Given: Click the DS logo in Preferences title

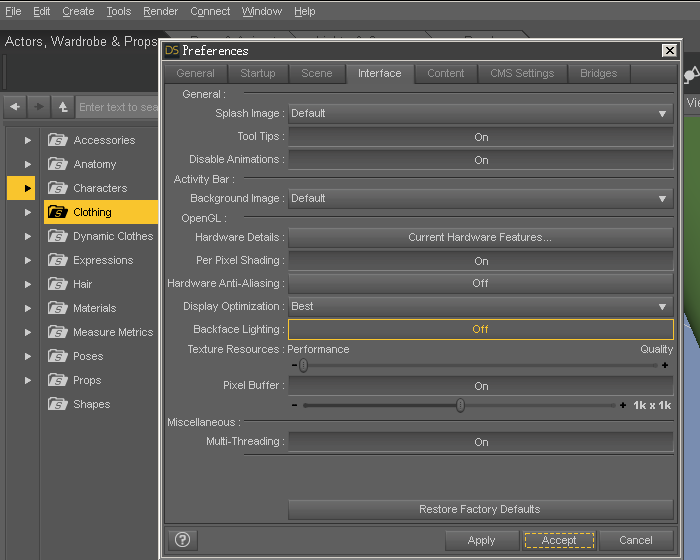Looking at the screenshot, I should pos(172,50).
